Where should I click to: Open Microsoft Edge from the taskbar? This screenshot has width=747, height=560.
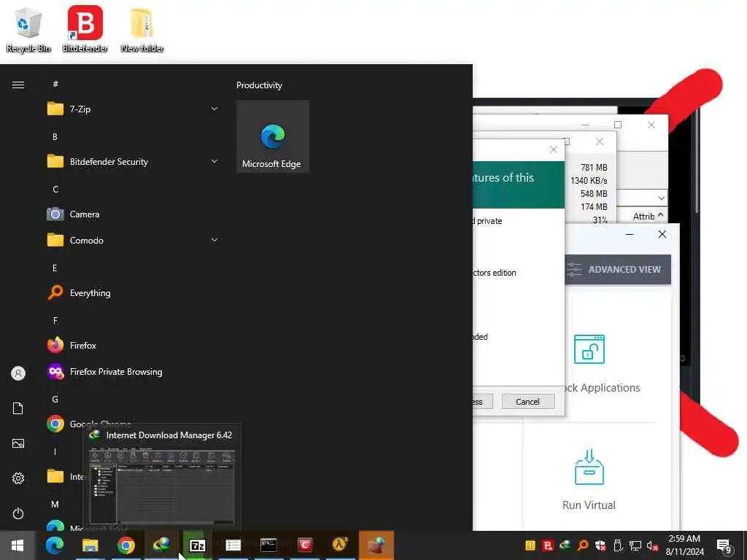(x=55, y=545)
